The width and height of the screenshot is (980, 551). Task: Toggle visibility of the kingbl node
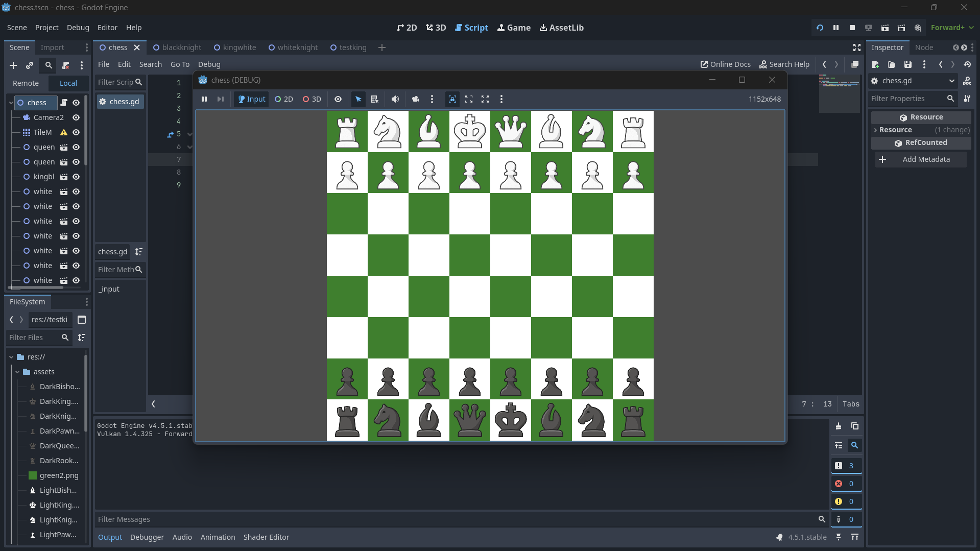[x=76, y=177]
